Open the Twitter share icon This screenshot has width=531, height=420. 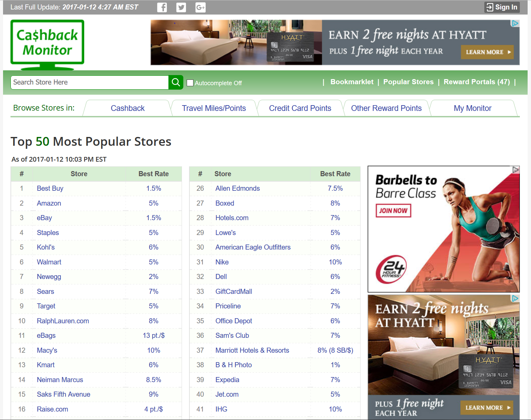pyautogui.click(x=181, y=7)
